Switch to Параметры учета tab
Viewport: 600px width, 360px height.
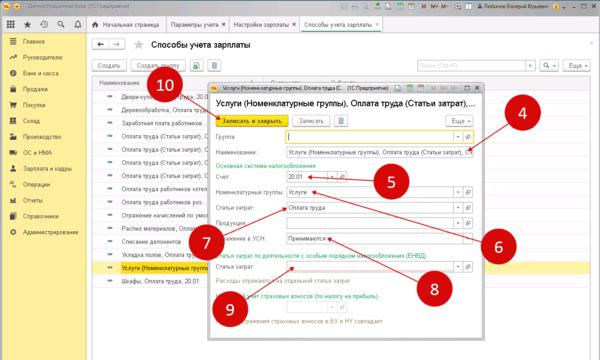198,24
